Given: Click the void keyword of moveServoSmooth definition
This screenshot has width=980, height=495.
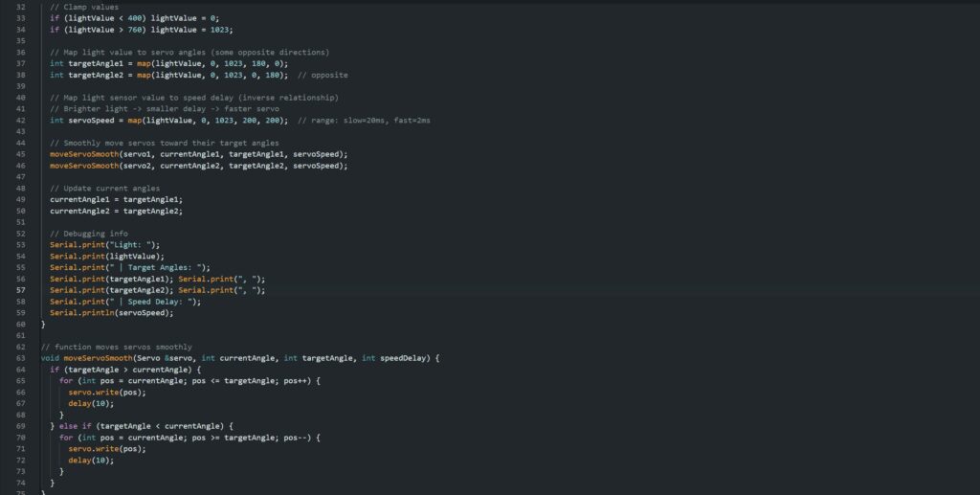Looking at the screenshot, I should coord(51,357).
